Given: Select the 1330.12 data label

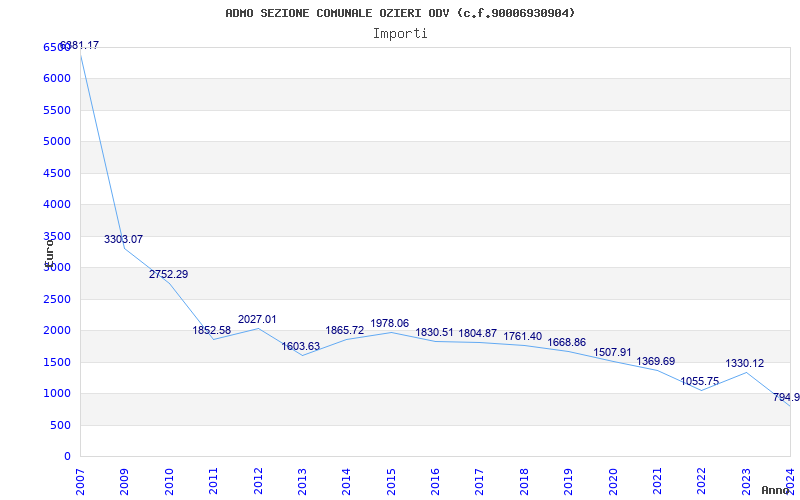Looking at the screenshot, I should (x=745, y=364).
